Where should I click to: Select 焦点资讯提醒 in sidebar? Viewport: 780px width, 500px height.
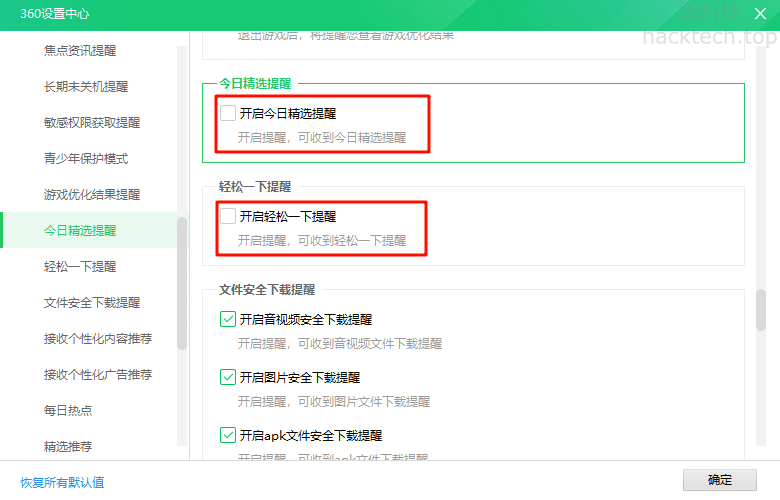click(x=80, y=51)
